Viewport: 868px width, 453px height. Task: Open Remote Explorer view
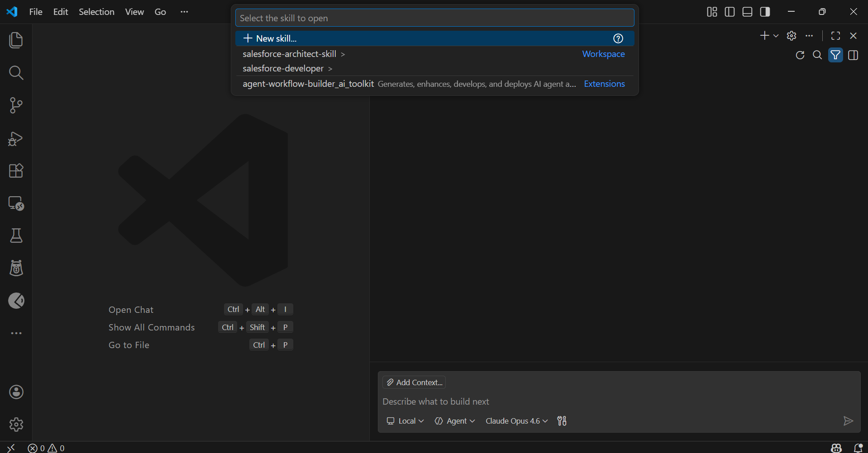pyautogui.click(x=16, y=203)
